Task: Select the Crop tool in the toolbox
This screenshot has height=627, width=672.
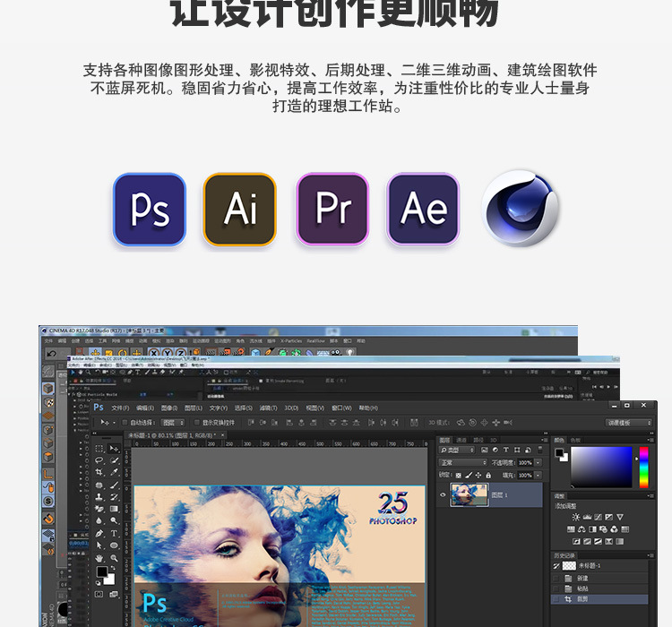Action: coord(99,472)
